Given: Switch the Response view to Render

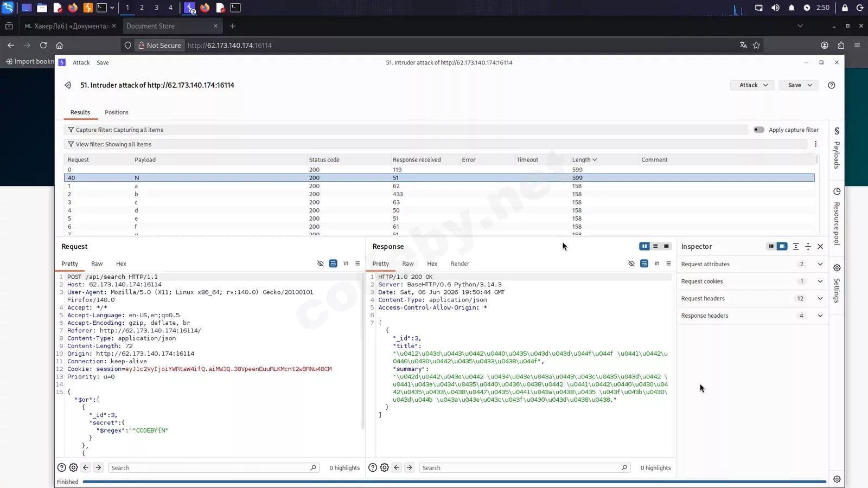Looking at the screenshot, I should [x=460, y=264].
